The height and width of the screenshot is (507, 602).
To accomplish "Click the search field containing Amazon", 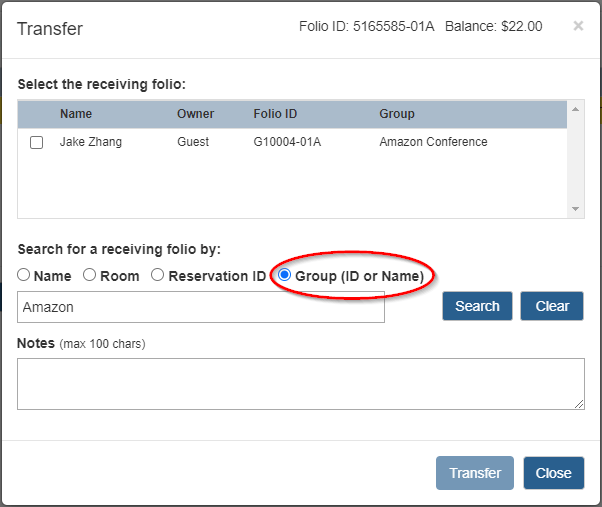I will click(201, 307).
